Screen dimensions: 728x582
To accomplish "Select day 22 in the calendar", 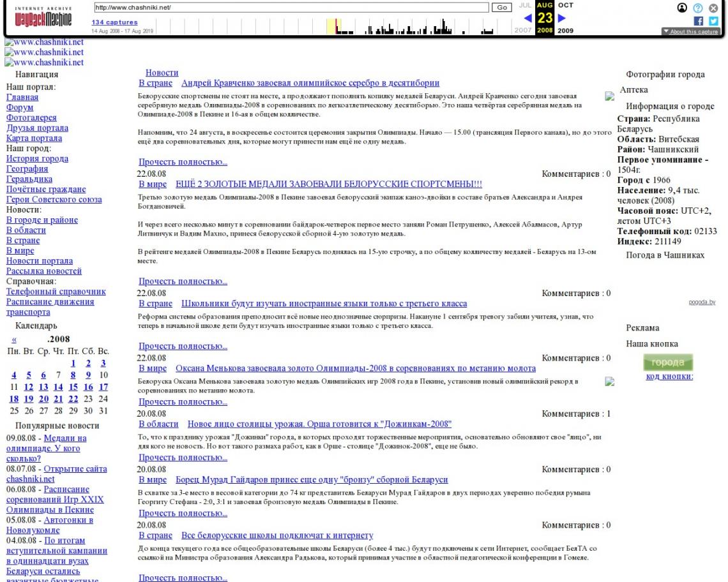I will coord(73,399).
